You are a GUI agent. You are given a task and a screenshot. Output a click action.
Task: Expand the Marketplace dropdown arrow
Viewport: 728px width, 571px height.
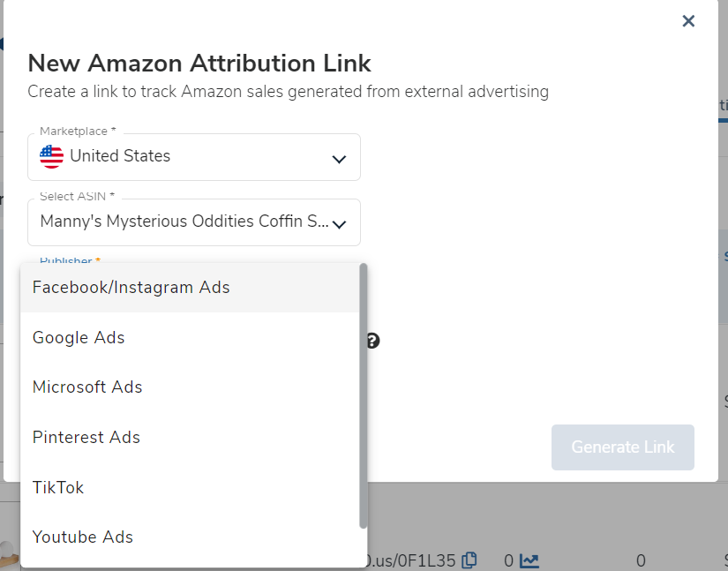(x=339, y=159)
